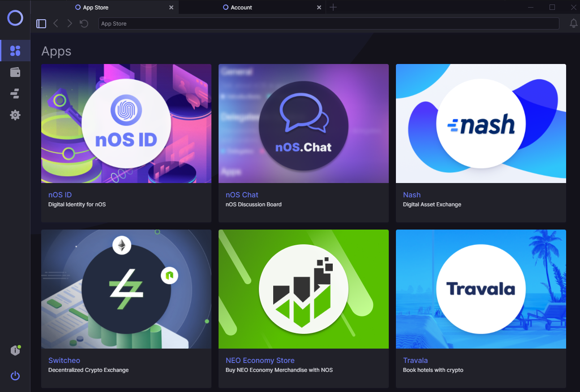Viewport: 580px width, 392px height.
Task: Click the nOS ID title link
Action: [x=60, y=195]
